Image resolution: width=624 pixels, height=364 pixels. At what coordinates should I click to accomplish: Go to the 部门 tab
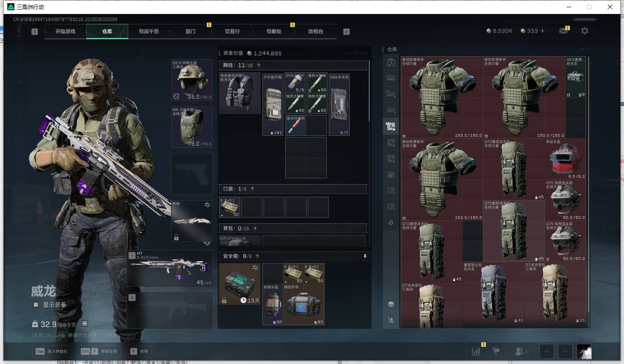pos(191,32)
